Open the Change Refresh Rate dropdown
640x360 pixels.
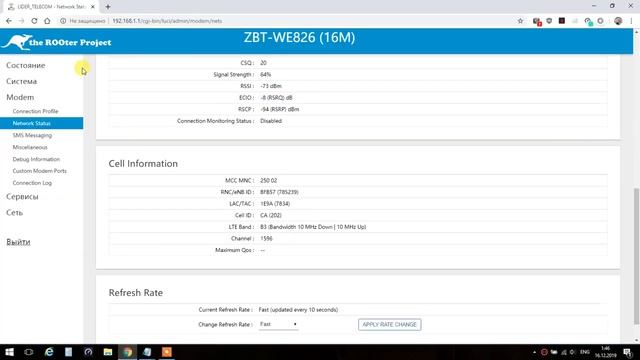pos(278,324)
